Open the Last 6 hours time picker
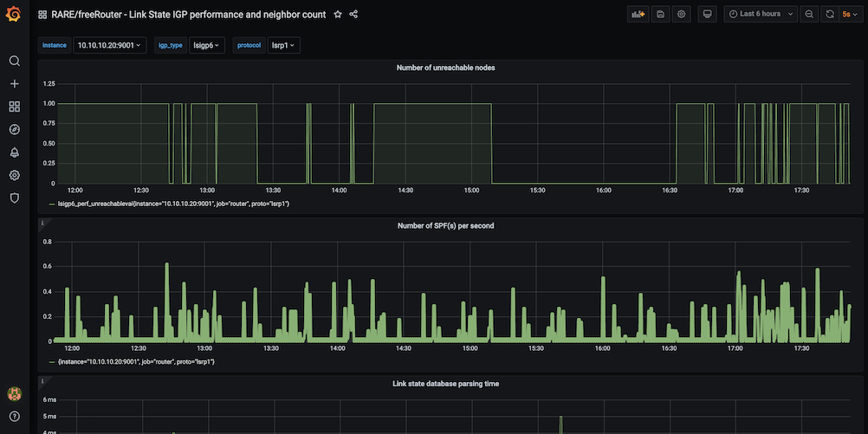This screenshot has height=434, width=868. point(761,14)
